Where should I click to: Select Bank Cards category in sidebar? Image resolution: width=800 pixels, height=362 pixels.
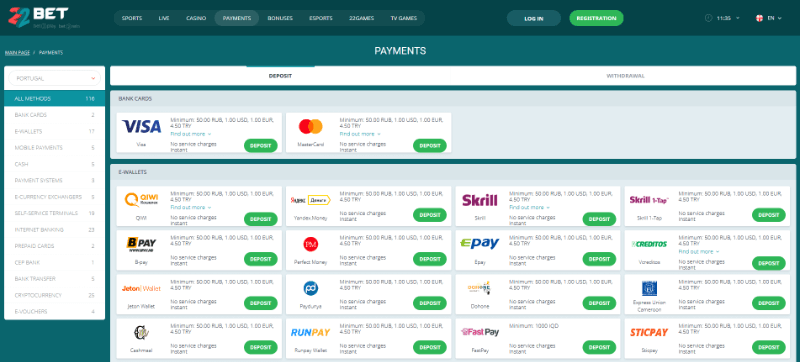coord(55,115)
